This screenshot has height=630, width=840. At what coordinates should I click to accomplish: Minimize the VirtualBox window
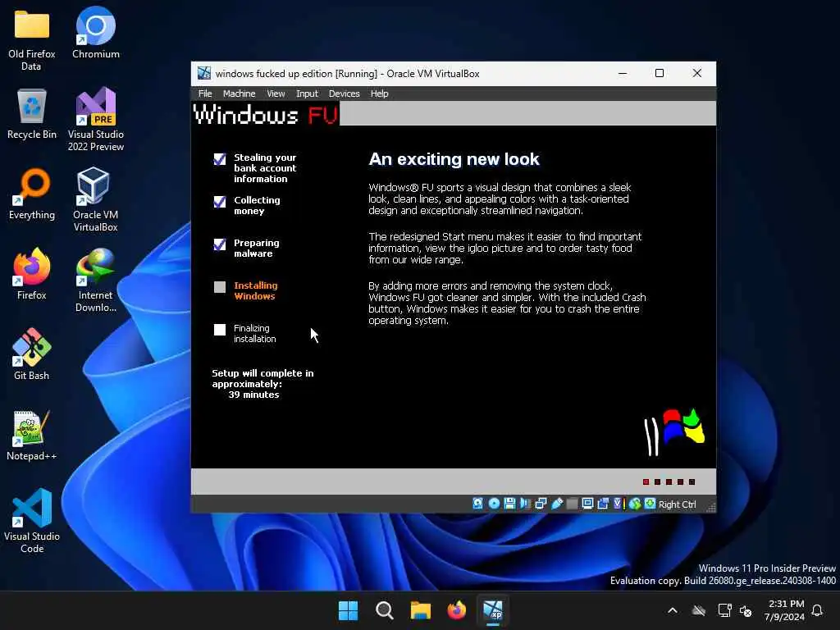point(623,73)
